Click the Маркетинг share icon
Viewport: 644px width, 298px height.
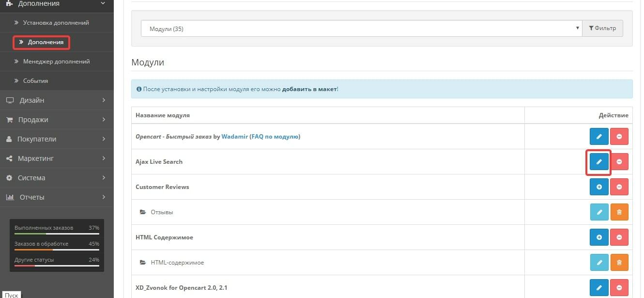tap(9, 158)
